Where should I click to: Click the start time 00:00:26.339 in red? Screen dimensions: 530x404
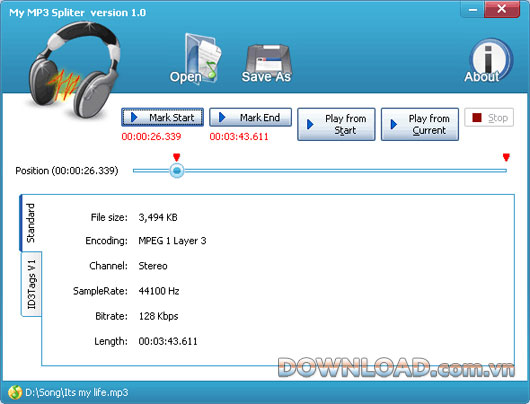coord(151,137)
